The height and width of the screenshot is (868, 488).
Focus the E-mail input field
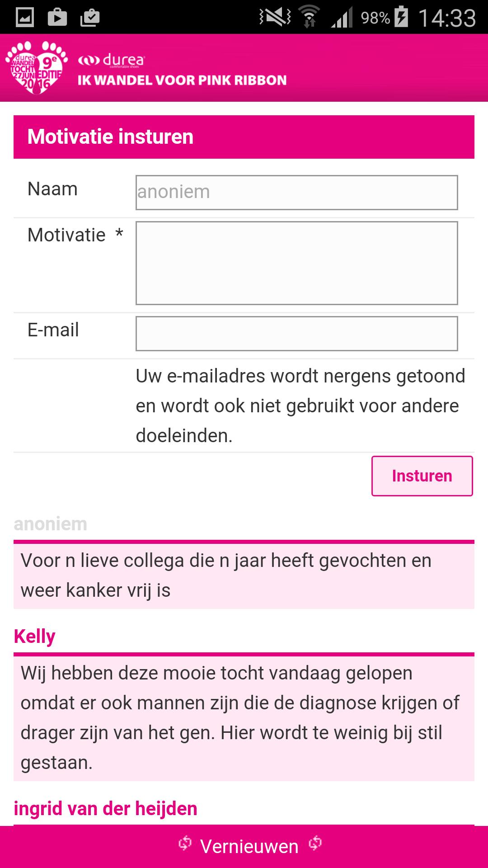[x=296, y=334]
